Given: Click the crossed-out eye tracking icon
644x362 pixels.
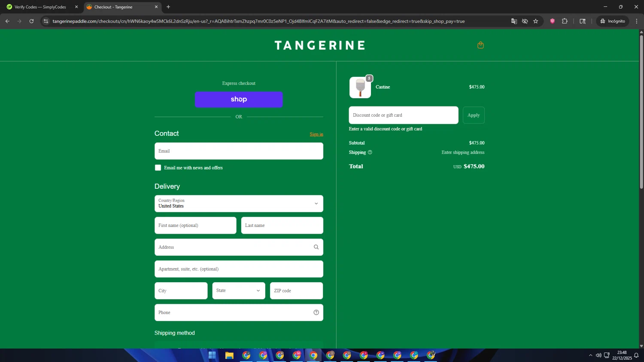Looking at the screenshot, I should pos(525,21).
